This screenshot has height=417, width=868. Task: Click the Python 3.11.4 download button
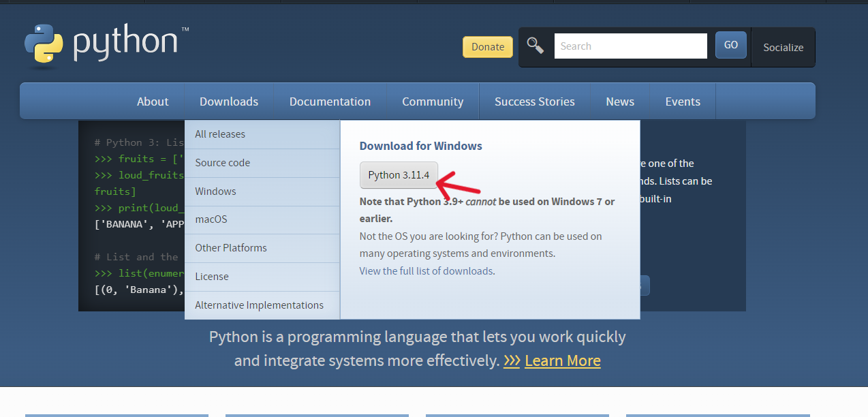click(399, 175)
